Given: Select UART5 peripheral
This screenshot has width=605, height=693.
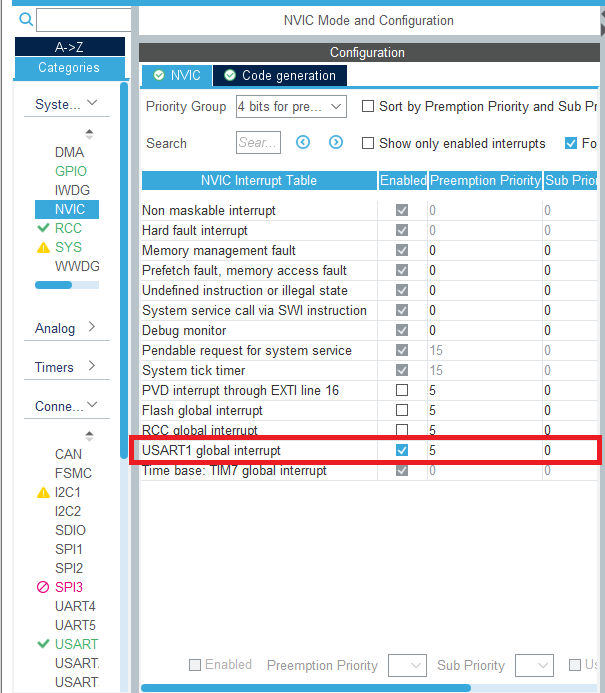Looking at the screenshot, I should click(75, 625).
